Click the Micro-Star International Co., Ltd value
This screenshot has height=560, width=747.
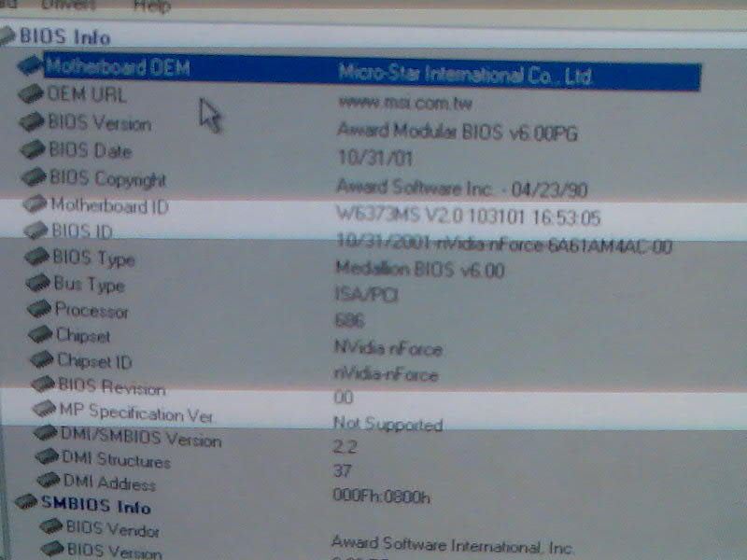click(x=465, y=75)
